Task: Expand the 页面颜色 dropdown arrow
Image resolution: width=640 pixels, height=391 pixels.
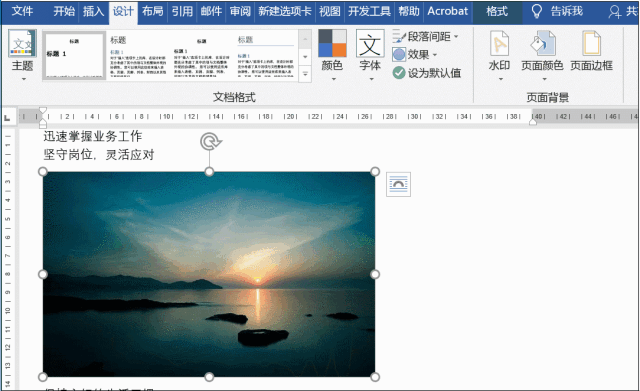Action: 544,78
